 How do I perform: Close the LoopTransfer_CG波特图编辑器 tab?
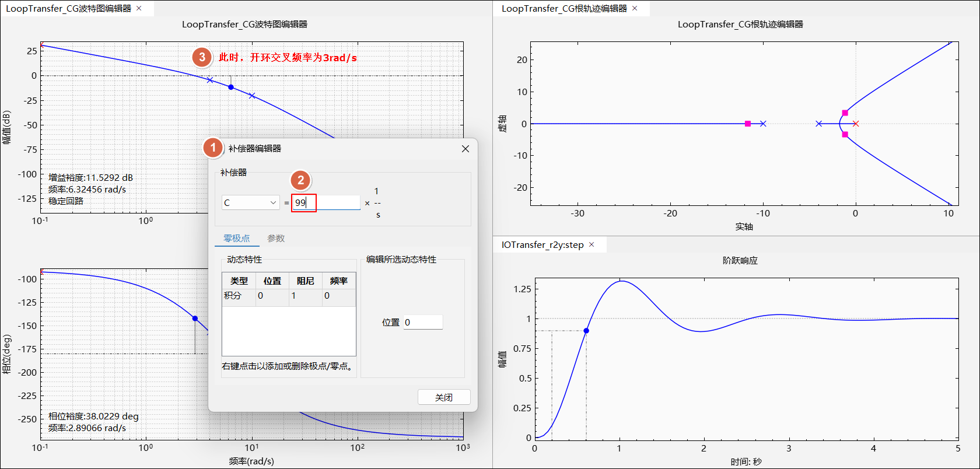pyautogui.click(x=139, y=8)
